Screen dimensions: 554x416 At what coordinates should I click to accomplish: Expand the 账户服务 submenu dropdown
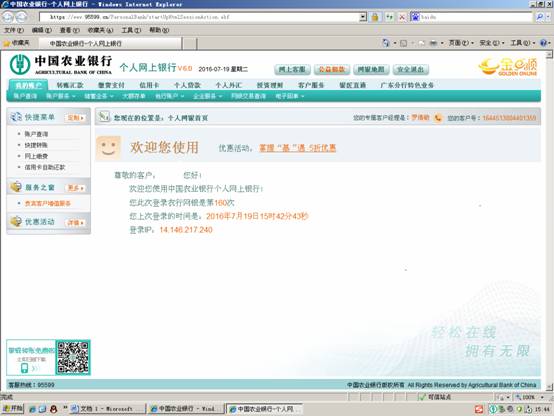click(x=60, y=96)
